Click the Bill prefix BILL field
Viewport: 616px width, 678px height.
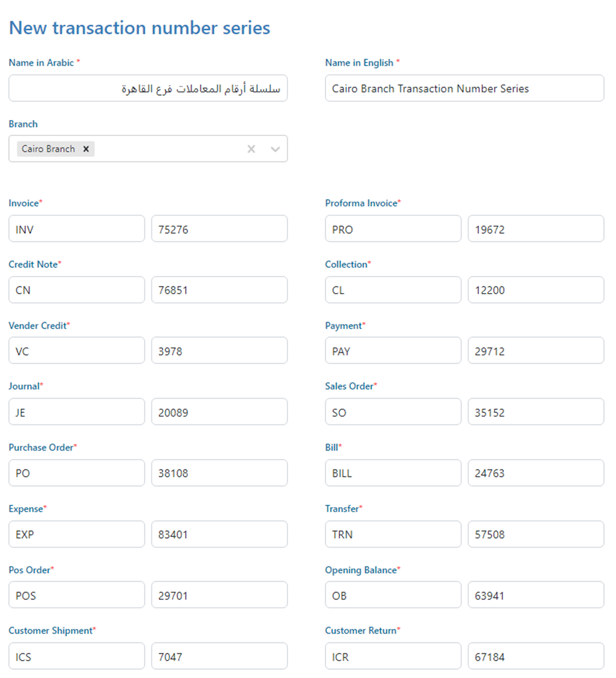393,473
